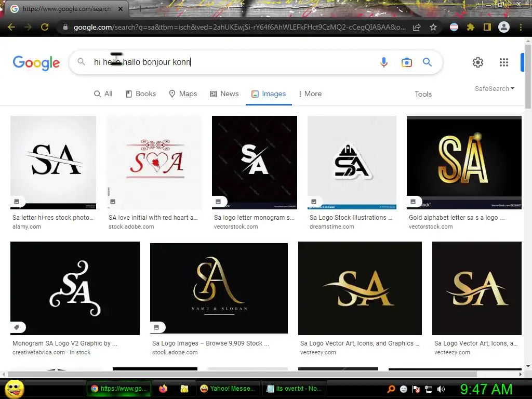Open the SA love initial red heart image

(x=154, y=163)
